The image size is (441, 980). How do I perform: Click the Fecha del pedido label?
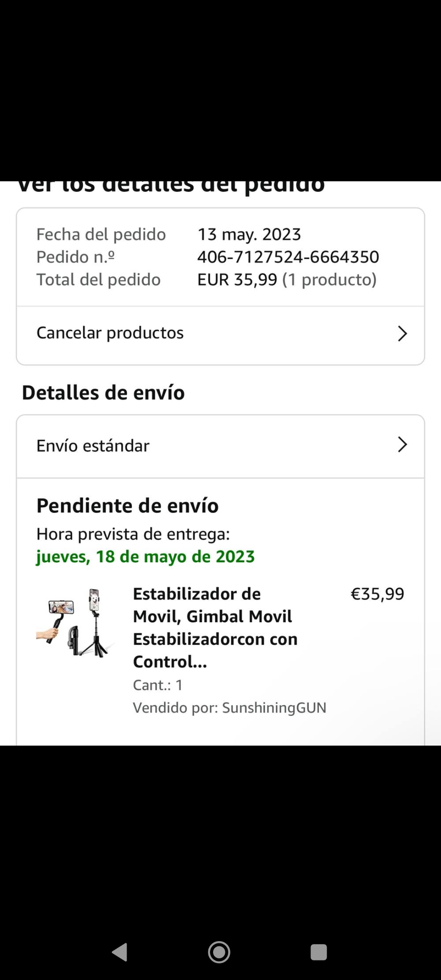[101, 234]
